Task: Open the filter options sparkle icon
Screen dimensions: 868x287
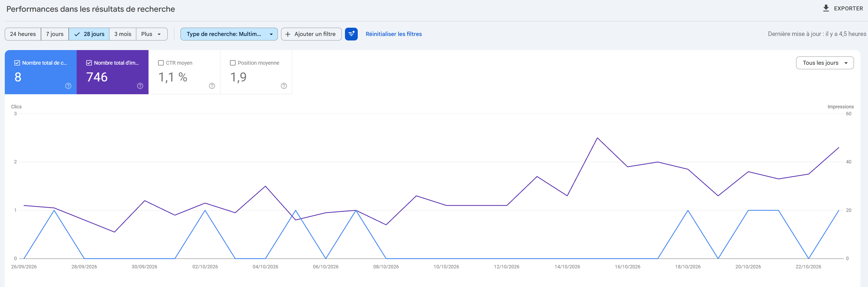Action: [x=351, y=34]
